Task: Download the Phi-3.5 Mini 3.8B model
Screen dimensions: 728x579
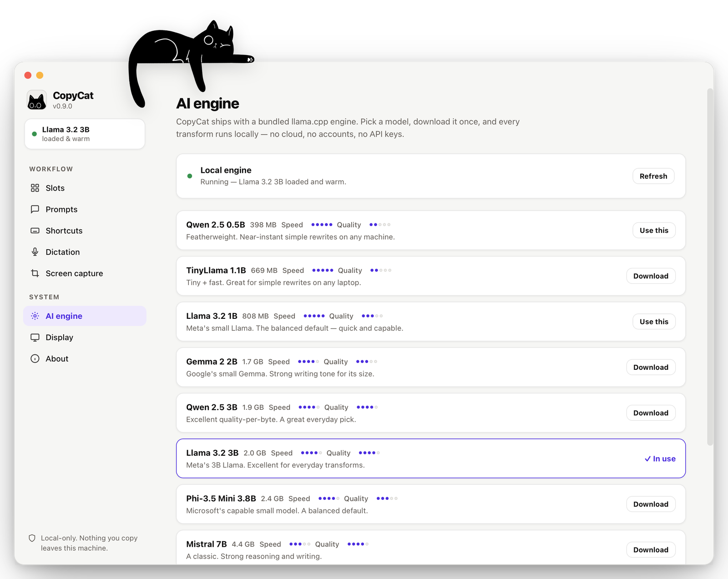Action: (651, 504)
